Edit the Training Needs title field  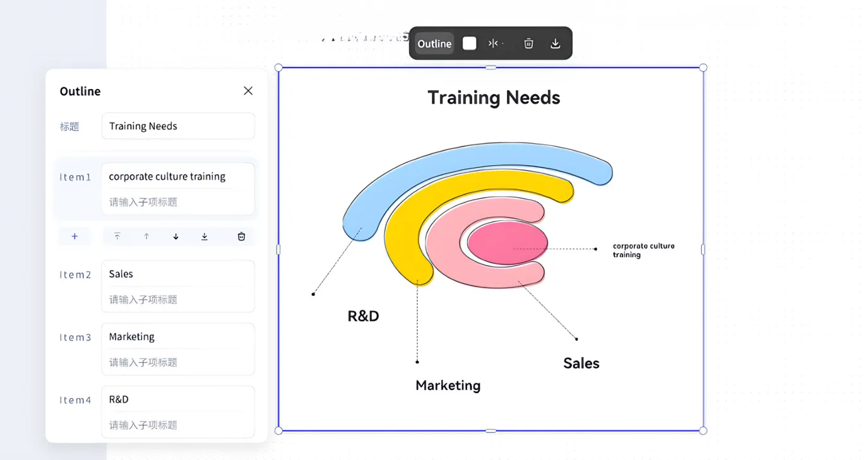(x=178, y=126)
